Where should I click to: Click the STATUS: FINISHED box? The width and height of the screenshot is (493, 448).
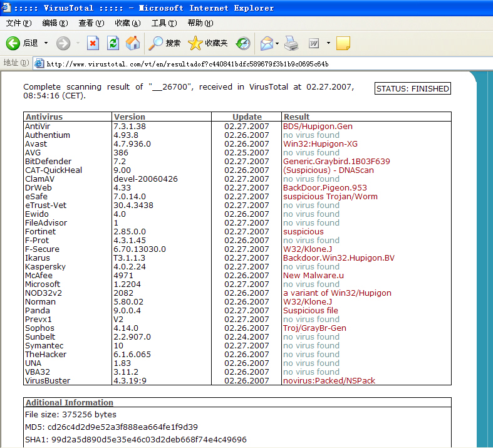tap(413, 88)
